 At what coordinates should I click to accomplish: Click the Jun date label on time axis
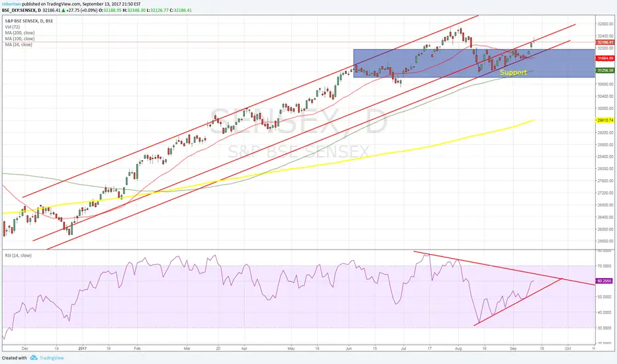[x=349, y=348]
